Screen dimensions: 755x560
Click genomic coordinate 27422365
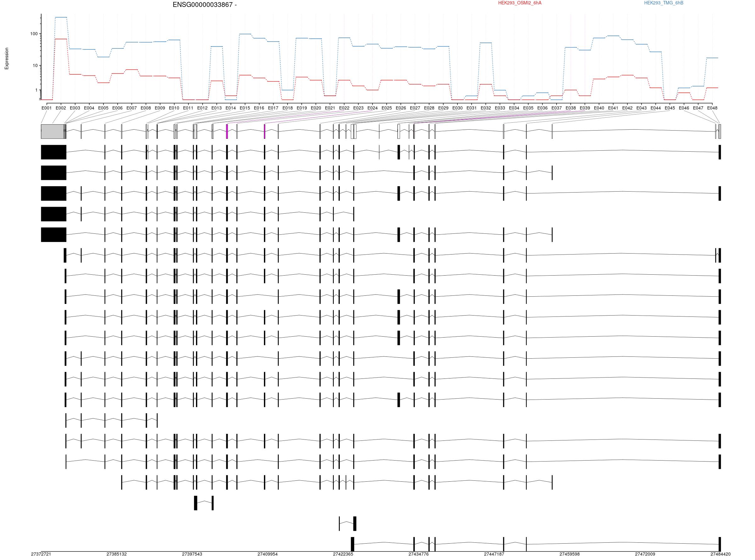pos(343,554)
